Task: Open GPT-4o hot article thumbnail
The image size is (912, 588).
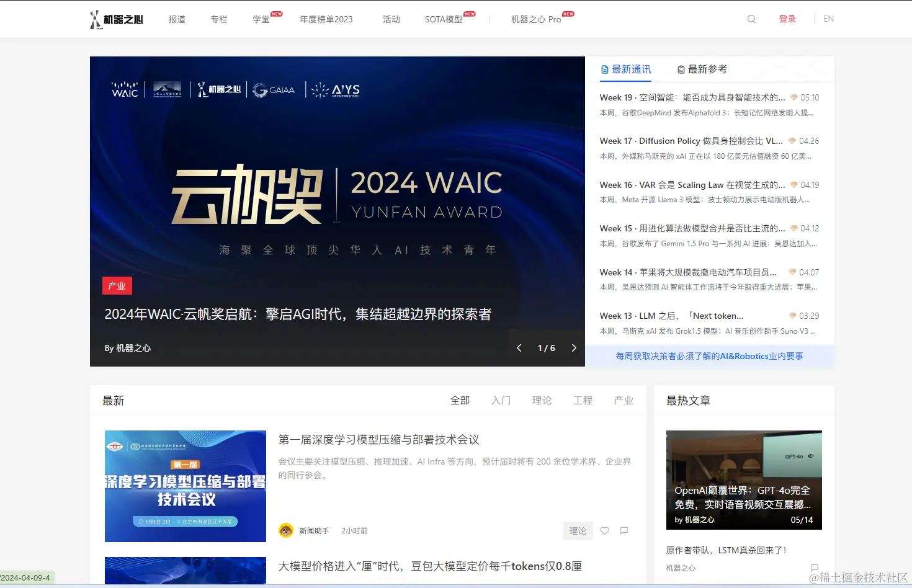Action: click(744, 480)
